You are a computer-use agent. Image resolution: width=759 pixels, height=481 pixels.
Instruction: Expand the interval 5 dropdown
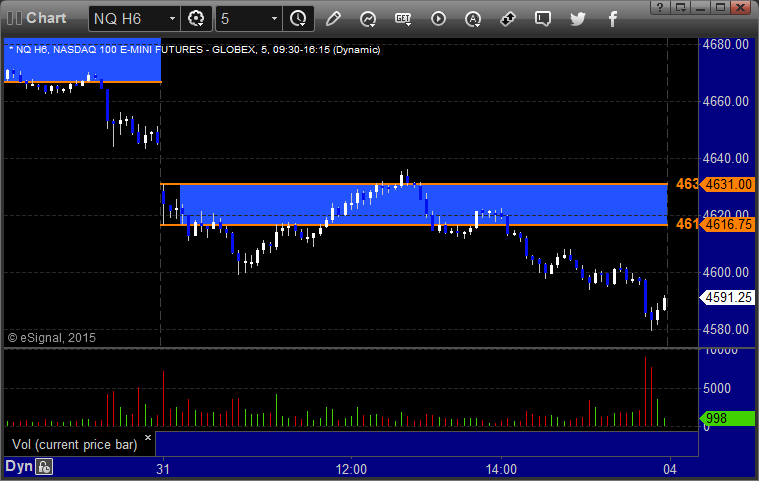tap(274, 19)
